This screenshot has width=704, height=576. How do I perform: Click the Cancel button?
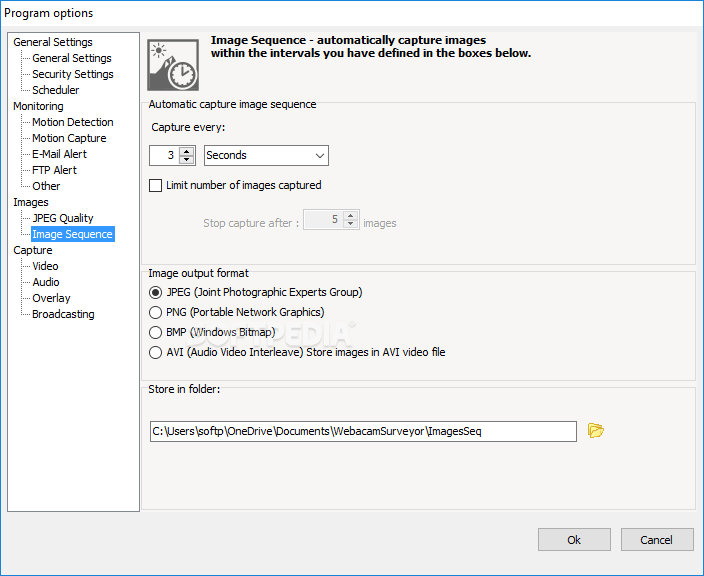click(657, 540)
